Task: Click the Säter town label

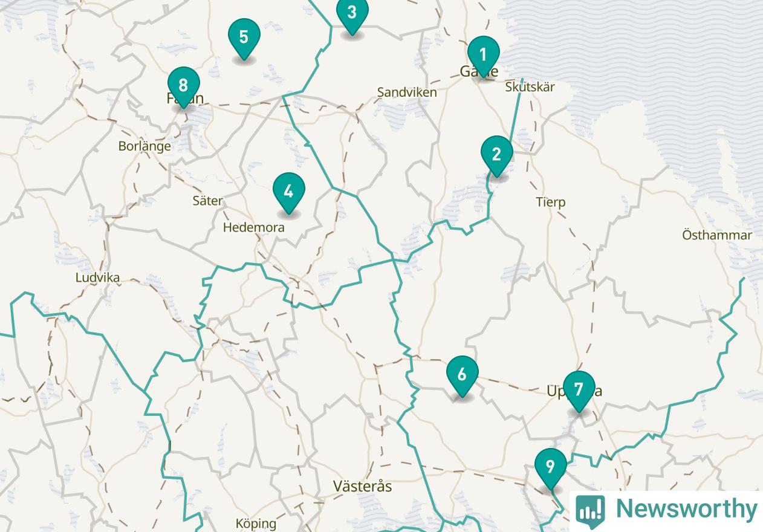Action: pos(207,201)
